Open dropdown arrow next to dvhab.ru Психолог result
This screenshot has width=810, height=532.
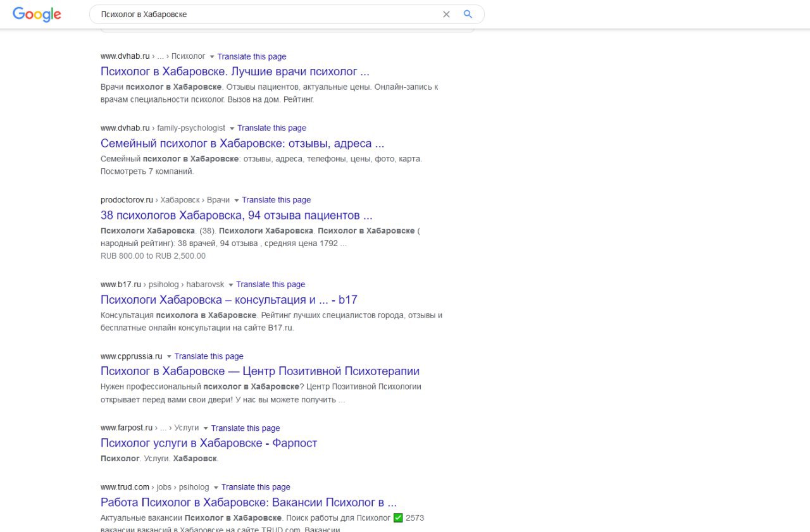212,57
